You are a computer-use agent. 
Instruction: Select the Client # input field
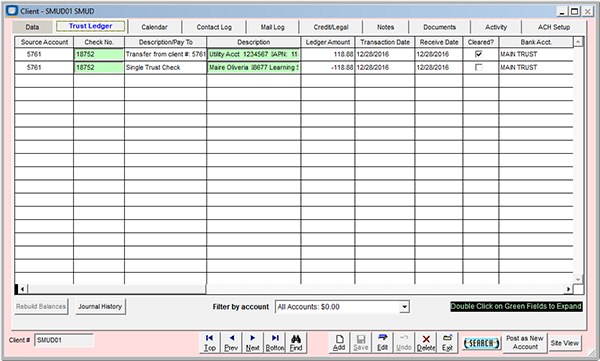(64, 340)
